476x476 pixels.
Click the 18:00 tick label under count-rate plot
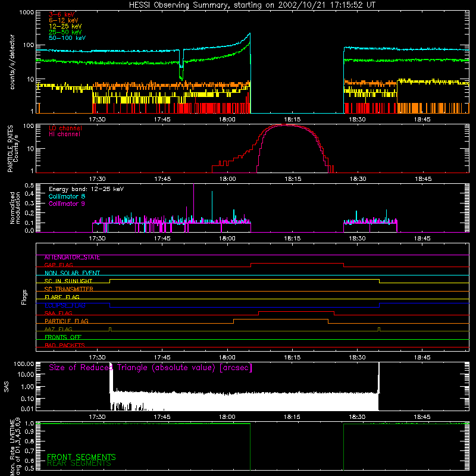[x=227, y=120]
